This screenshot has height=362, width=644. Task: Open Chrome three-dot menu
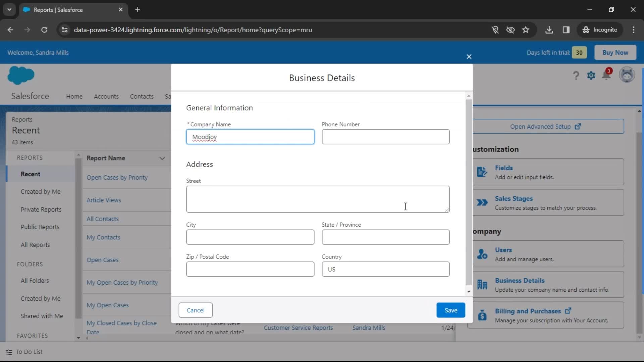[634, 30]
